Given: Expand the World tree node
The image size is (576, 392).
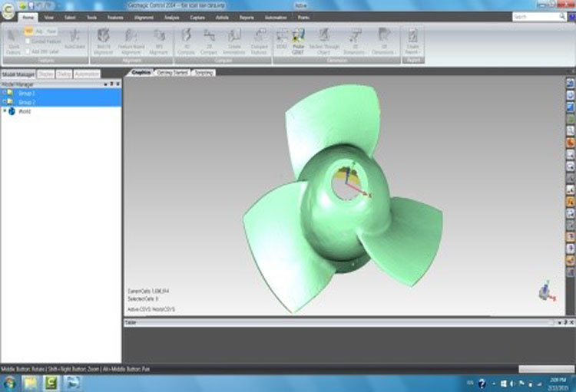Looking at the screenshot, I should click(x=5, y=110).
